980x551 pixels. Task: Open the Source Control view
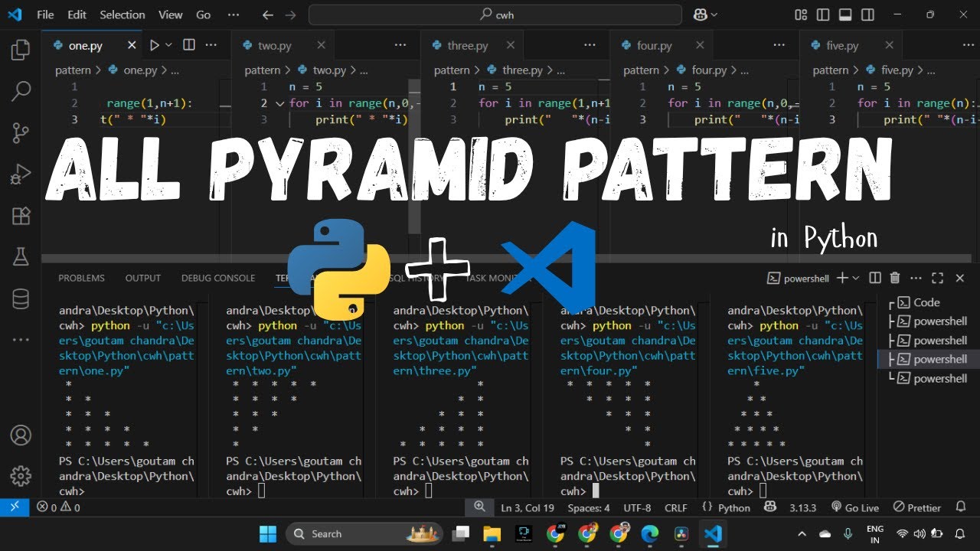[21, 133]
